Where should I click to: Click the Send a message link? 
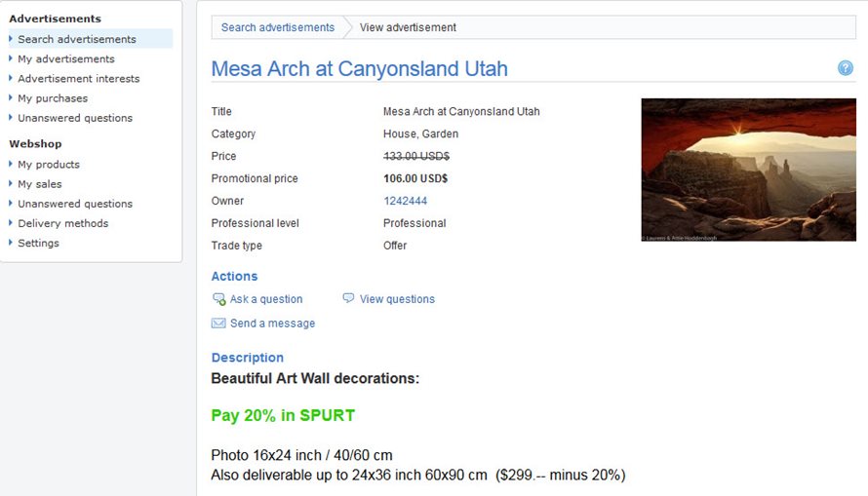(x=272, y=324)
